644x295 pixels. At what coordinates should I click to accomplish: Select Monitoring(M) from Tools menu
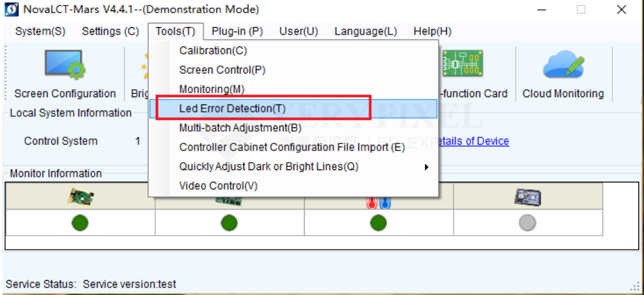(x=293, y=88)
